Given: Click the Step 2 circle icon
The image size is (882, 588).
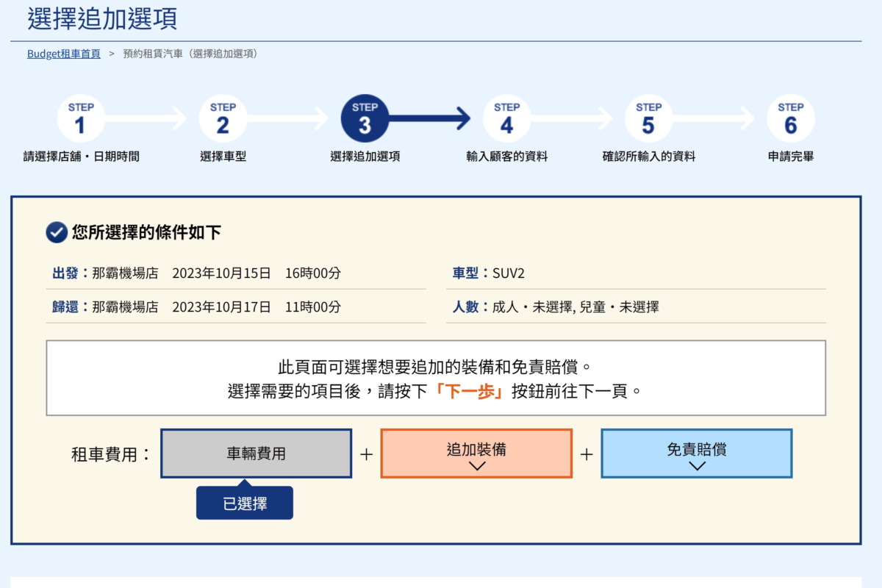Looking at the screenshot, I should coord(223,118).
